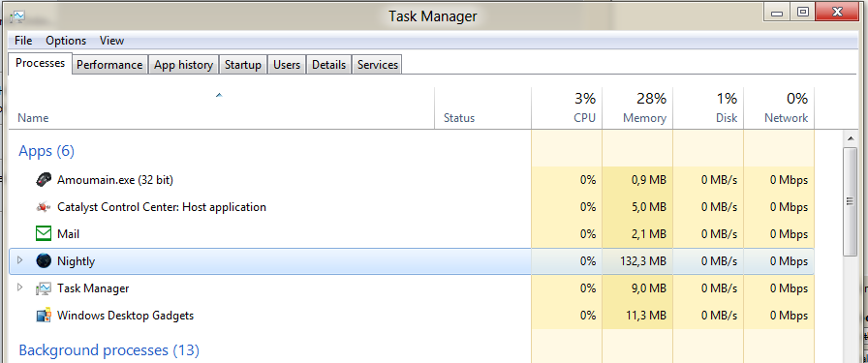Screen dimensions: 868x363
Task: Click the 2,1 MB memory value
Action: [650, 234]
